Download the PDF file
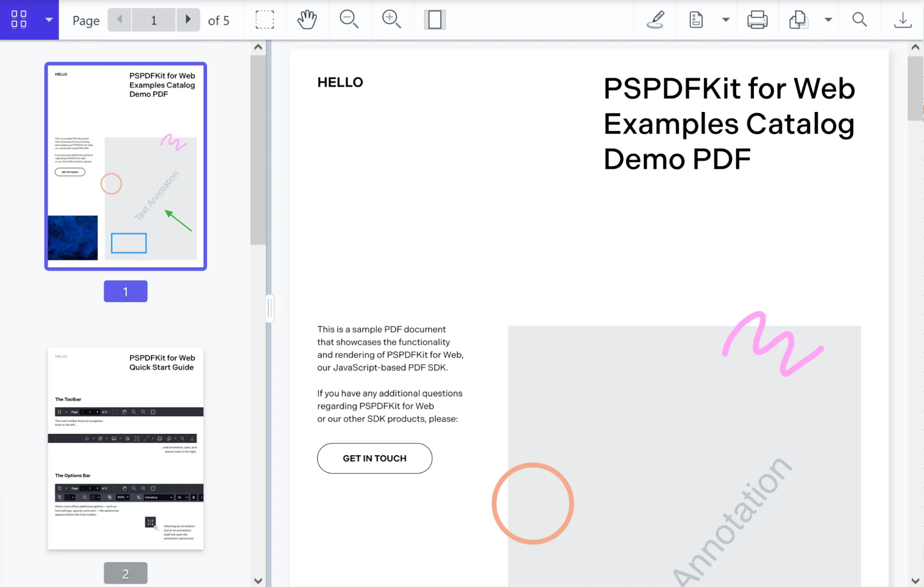The image size is (924, 587). point(902,19)
